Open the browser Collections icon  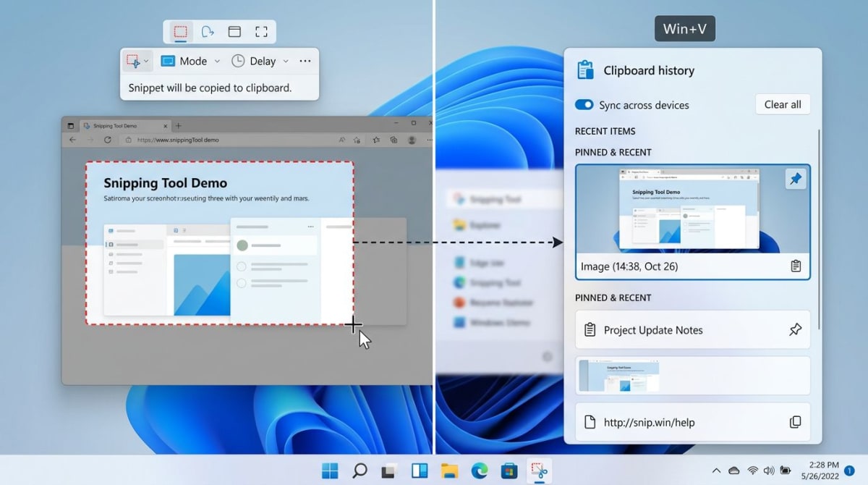pyautogui.click(x=393, y=140)
